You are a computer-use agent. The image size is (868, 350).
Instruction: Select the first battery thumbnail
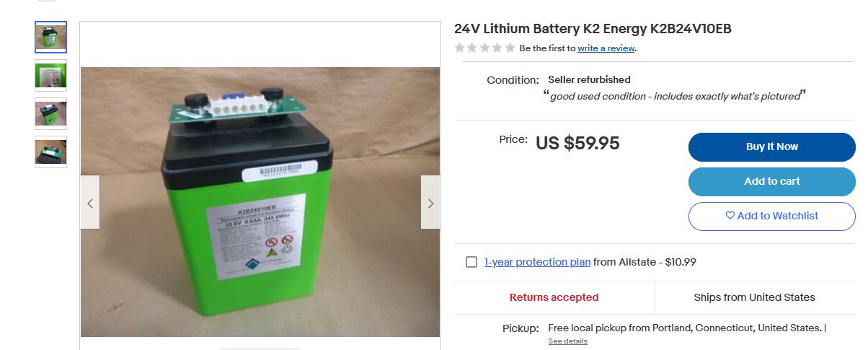pyautogui.click(x=50, y=38)
